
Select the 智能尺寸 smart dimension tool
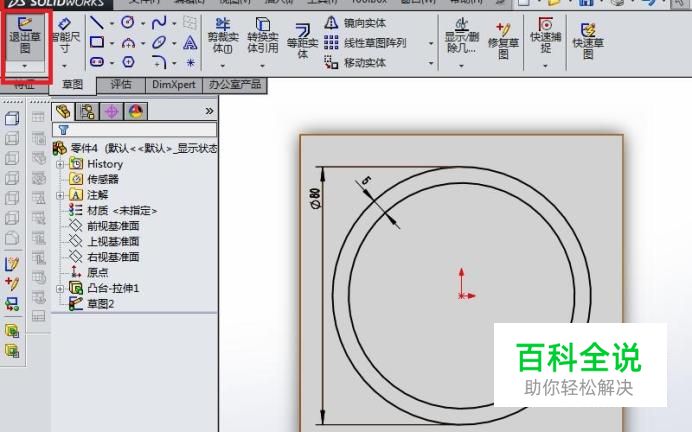point(64,36)
